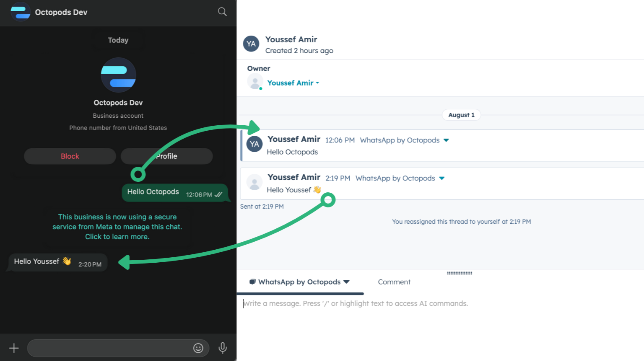Click the Octopods Dev profile picture
The image size is (644, 362).
(x=118, y=75)
